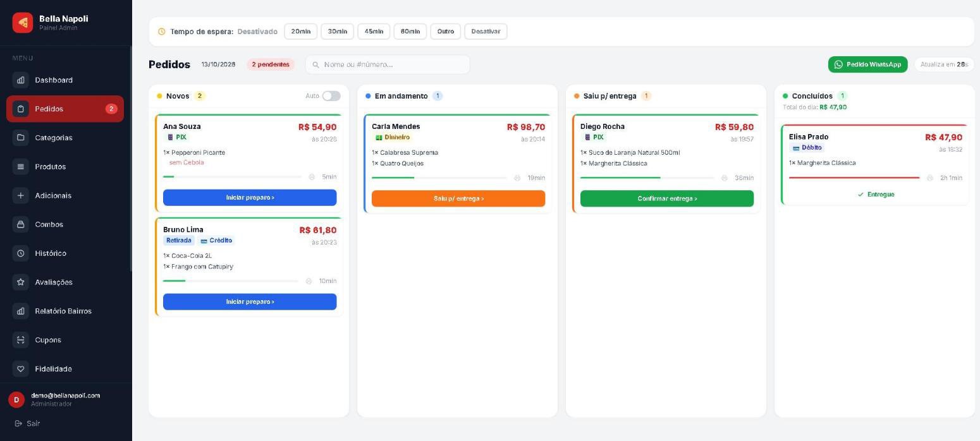Click the sidebar vertical scrollbar
This screenshot has height=441, width=980.
click(x=131, y=158)
